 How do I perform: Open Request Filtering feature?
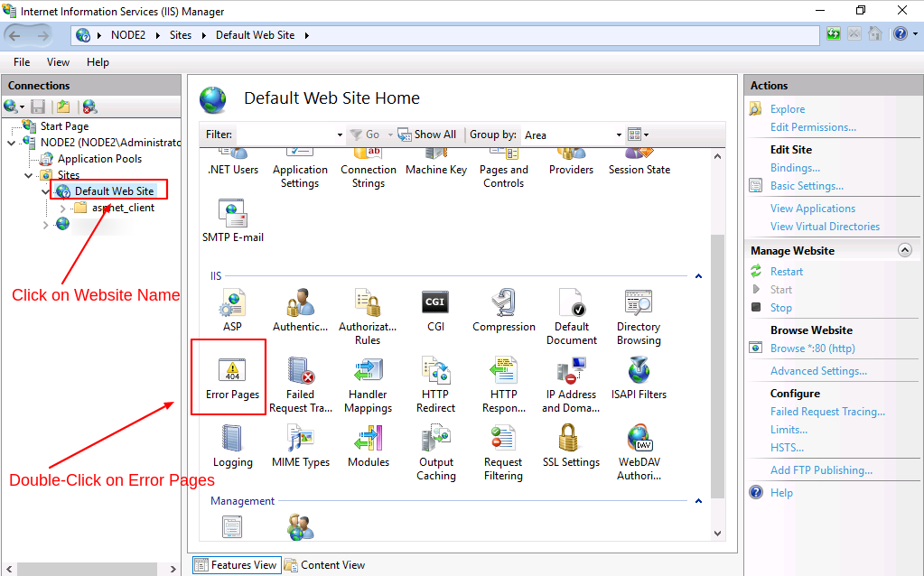pos(503,452)
